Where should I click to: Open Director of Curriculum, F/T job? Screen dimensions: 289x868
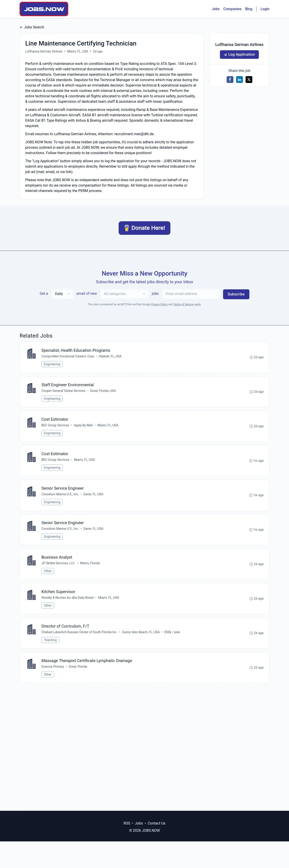coord(65,626)
